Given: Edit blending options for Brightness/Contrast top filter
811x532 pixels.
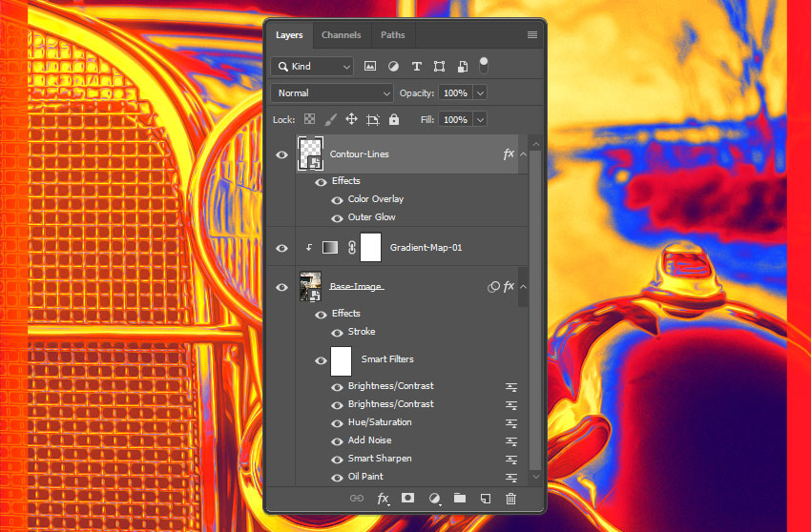Looking at the screenshot, I should click(511, 387).
